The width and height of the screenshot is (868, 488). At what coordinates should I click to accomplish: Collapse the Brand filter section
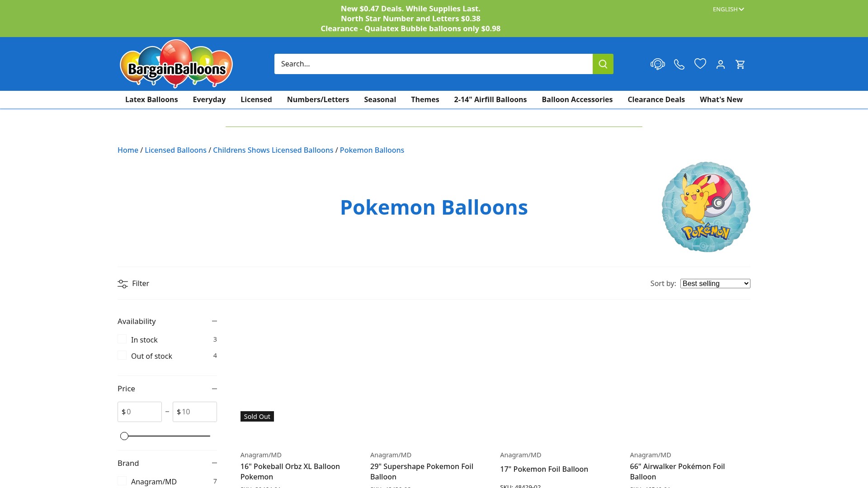(214, 463)
